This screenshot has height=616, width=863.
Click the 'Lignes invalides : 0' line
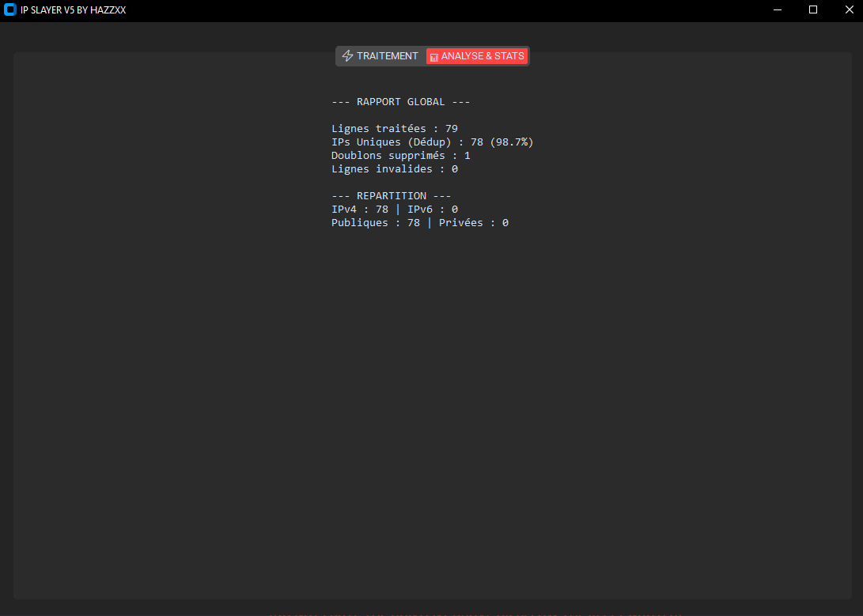(395, 169)
